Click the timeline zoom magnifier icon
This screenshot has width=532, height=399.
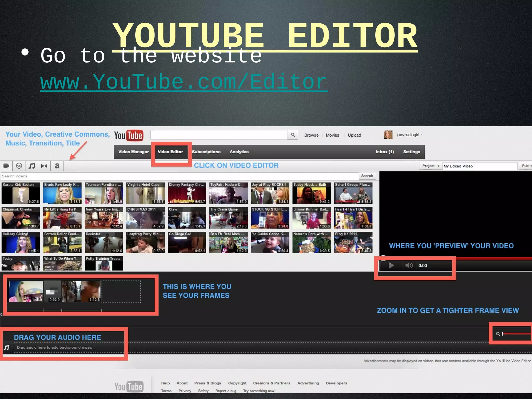498,334
